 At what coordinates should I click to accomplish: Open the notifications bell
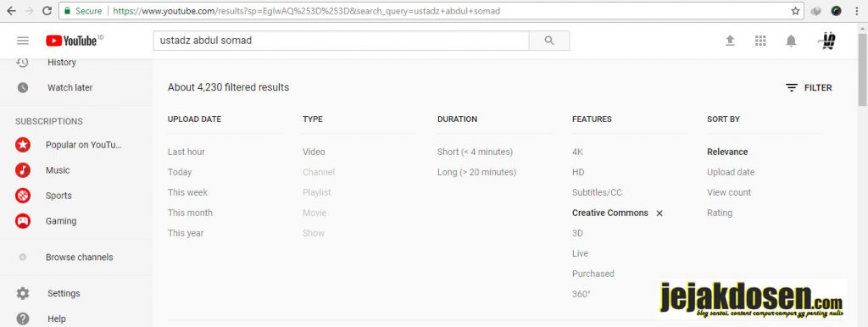click(x=791, y=41)
